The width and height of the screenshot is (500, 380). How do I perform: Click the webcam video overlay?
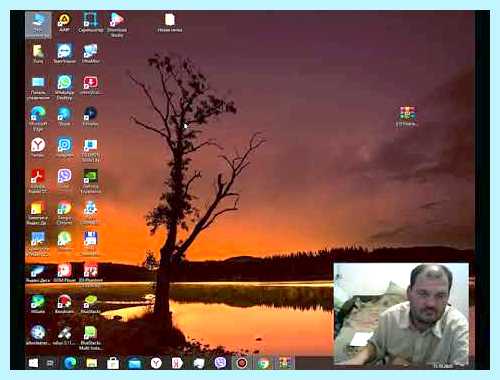[401, 314]
